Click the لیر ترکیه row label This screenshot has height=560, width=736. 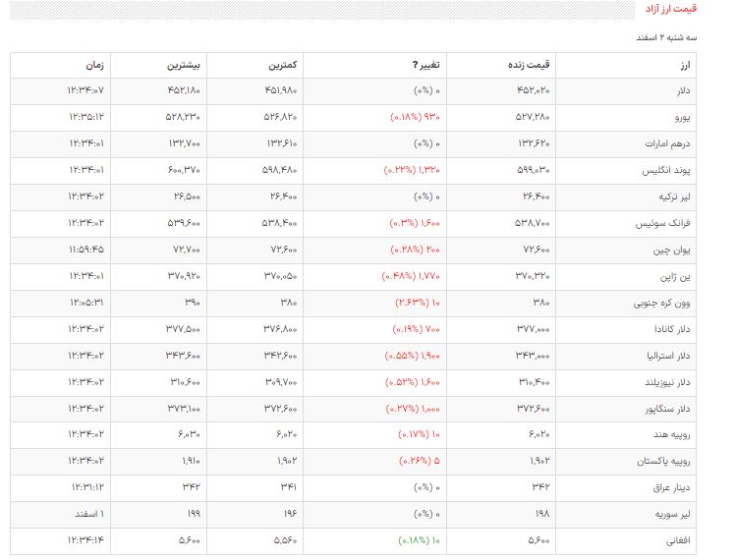(675, 197)
